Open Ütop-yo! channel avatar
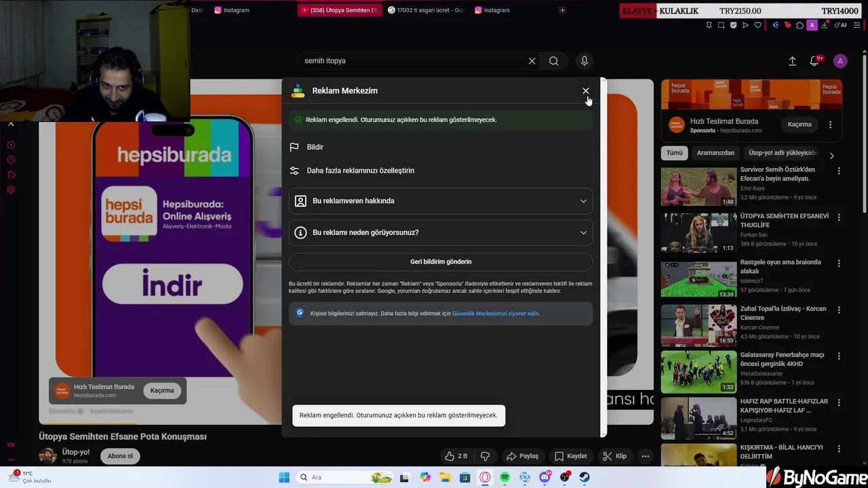Screen dimensions: 868x488 47,455
